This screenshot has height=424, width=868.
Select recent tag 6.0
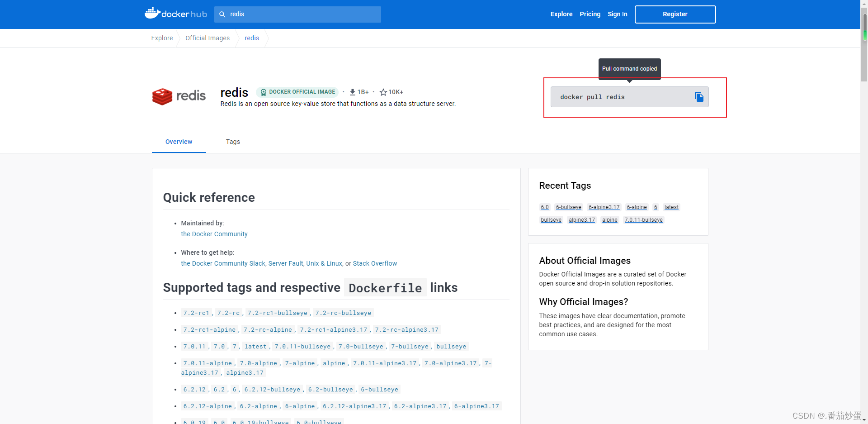(545, 207)
